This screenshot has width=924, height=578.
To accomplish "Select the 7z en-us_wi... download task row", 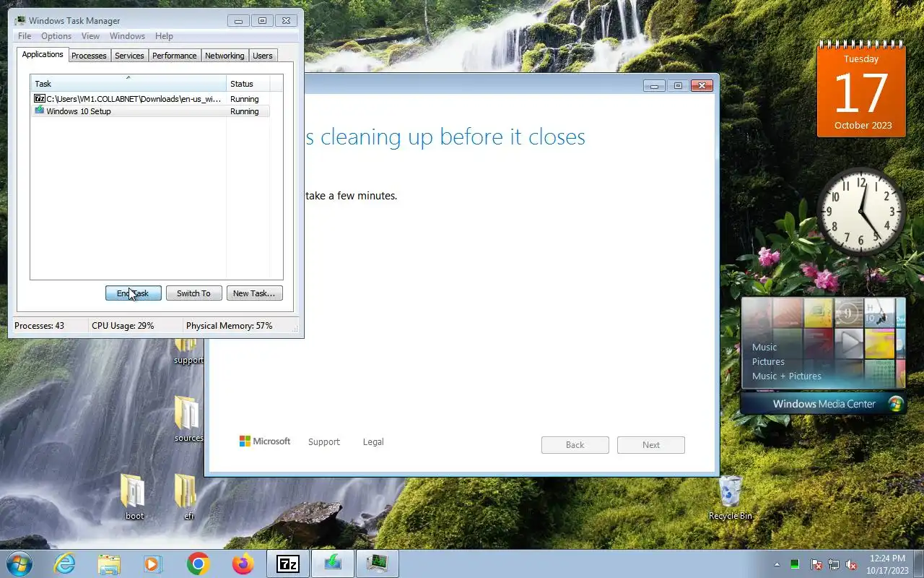I will (x=150, y=99).
